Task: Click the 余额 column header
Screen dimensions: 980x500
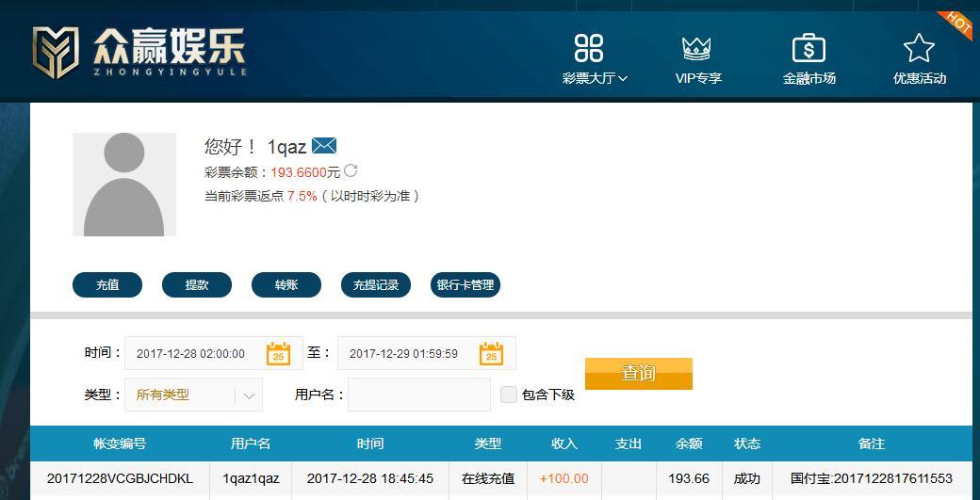Action: click(x=689, y=444)
